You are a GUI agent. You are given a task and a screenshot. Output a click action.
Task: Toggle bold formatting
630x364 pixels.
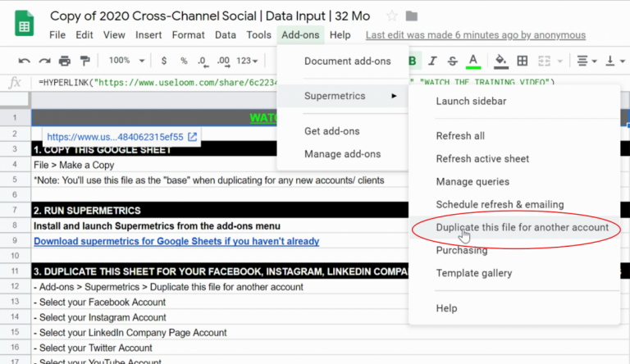(x=413, y=61)
